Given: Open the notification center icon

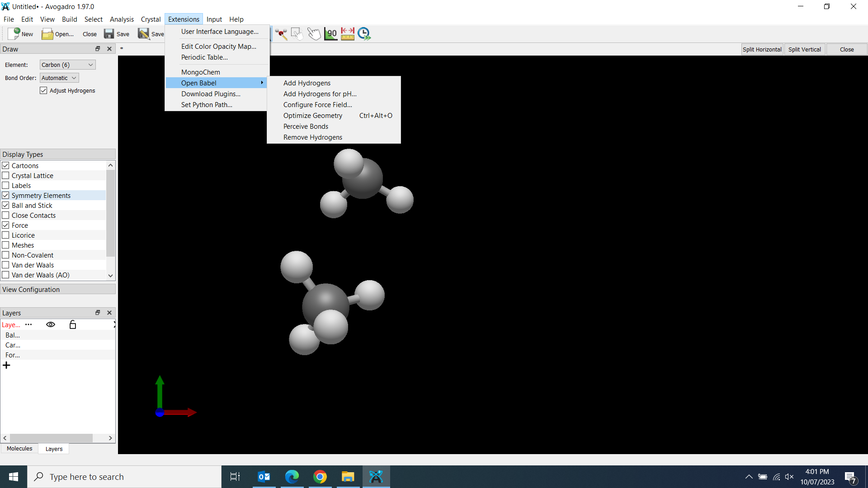Looking at the screenshot, I should pos(850,477).
